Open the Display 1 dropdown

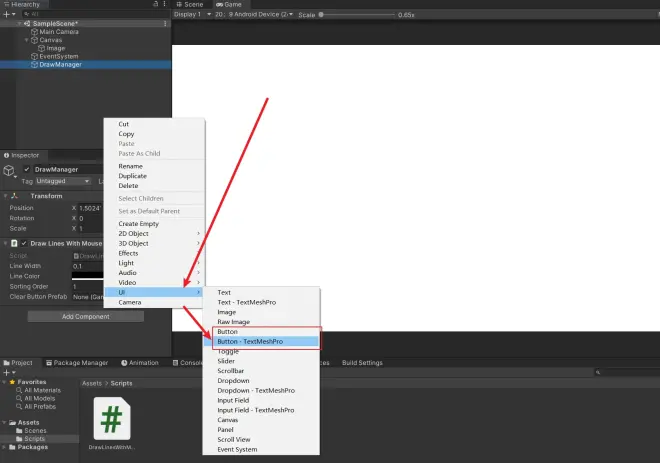(x=192, y=14)
